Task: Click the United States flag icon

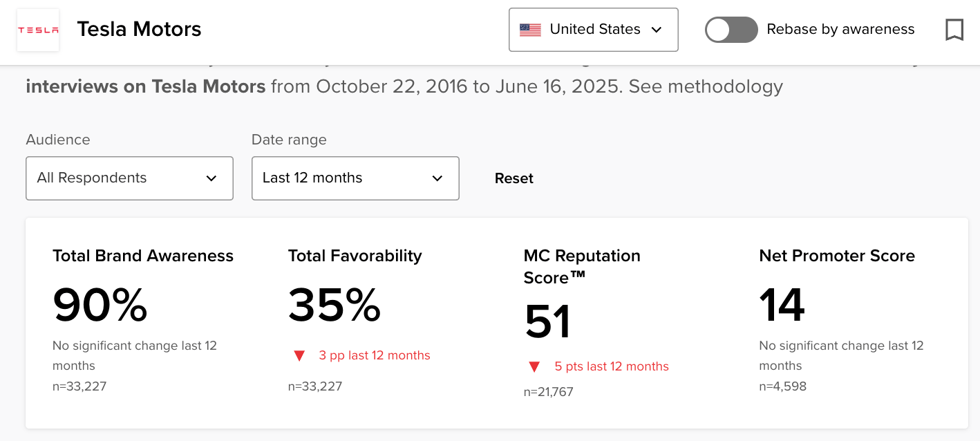Action: 530,30
